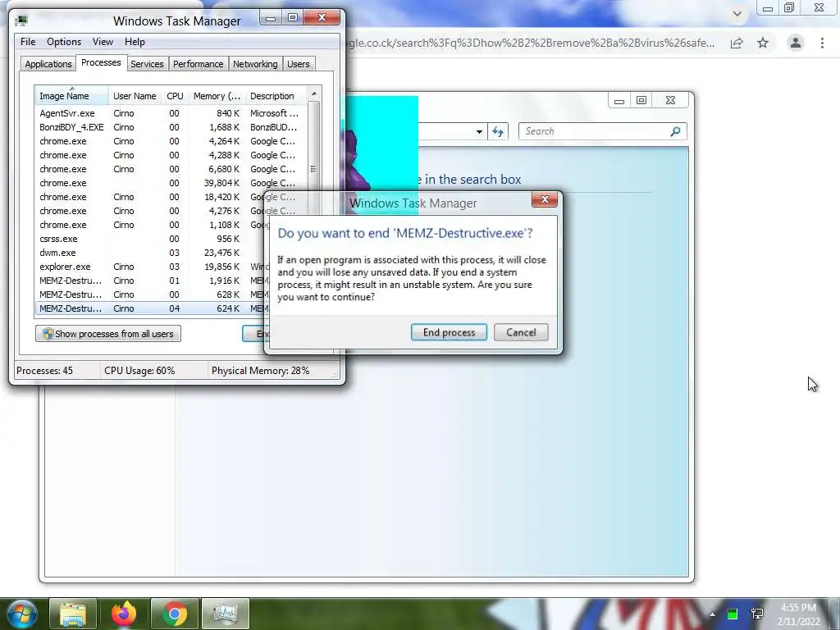Viewport: 840px width, 630px height.
Task: Click the taskbar clock 4:55 PM
Action: [x=798, y=608]
